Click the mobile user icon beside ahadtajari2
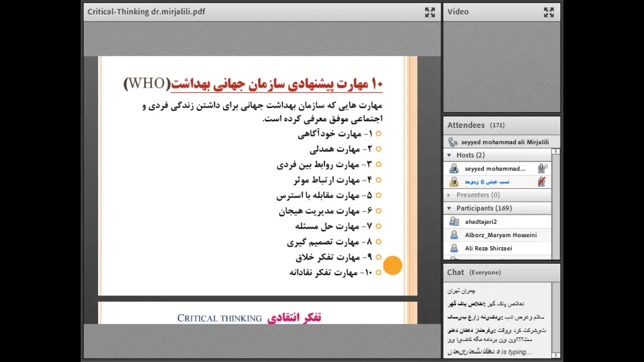Viewport: 644px width, 362px height. [x=454, y=222]
